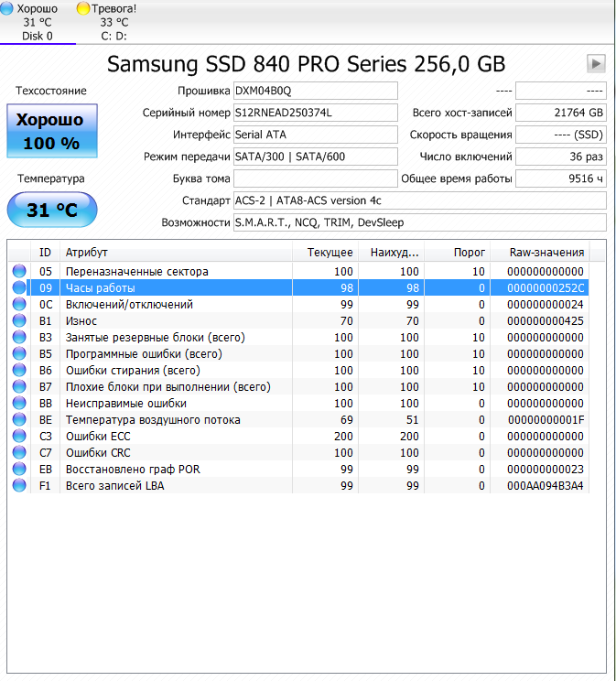616x681 pixels.
Task: Click status icon of row B6 Ошибки стирания
Action: click(19, 370)
